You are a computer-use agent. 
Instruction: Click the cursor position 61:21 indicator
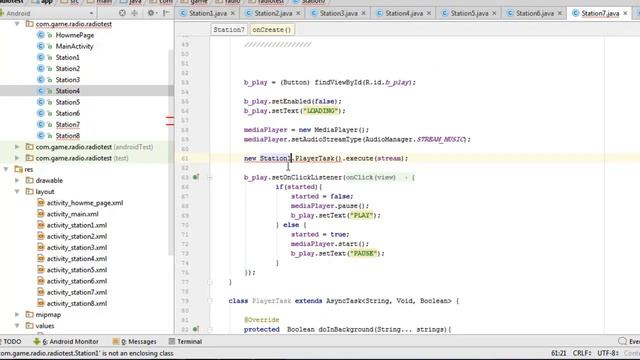(558, 353)
